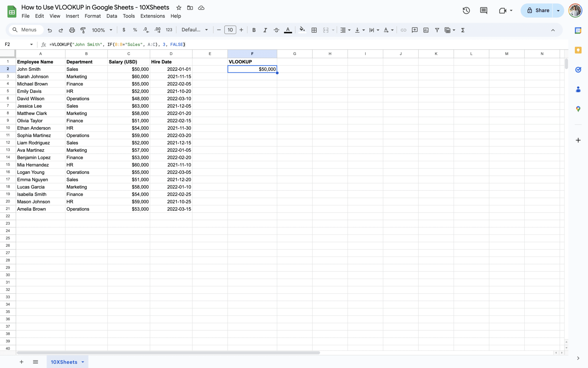Open Google Maps side panel
This screenshot has height=368, width=588.
[x=578, y=109]
